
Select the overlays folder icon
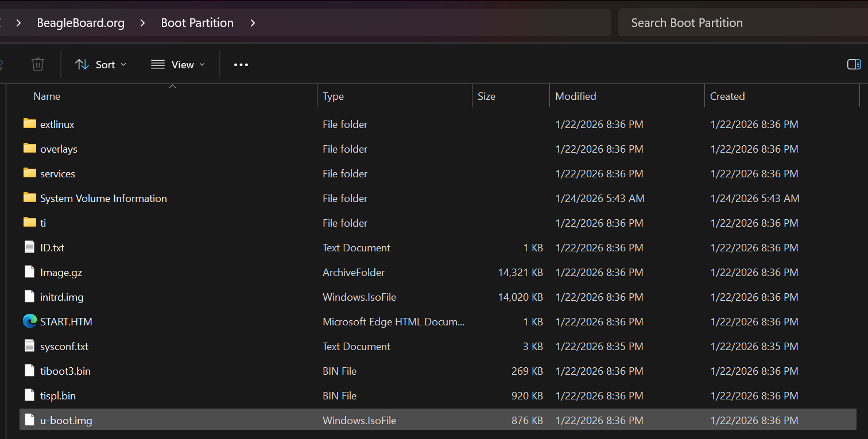[30, 148]
